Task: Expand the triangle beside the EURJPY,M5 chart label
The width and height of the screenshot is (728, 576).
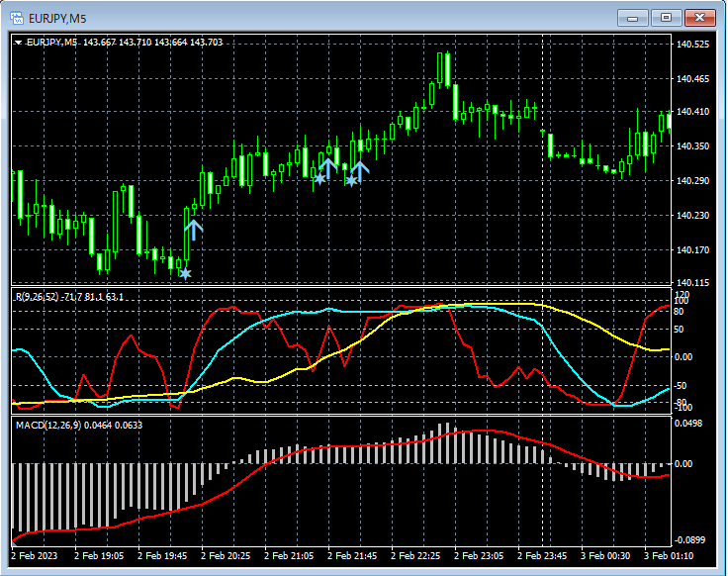Action: 18,43
